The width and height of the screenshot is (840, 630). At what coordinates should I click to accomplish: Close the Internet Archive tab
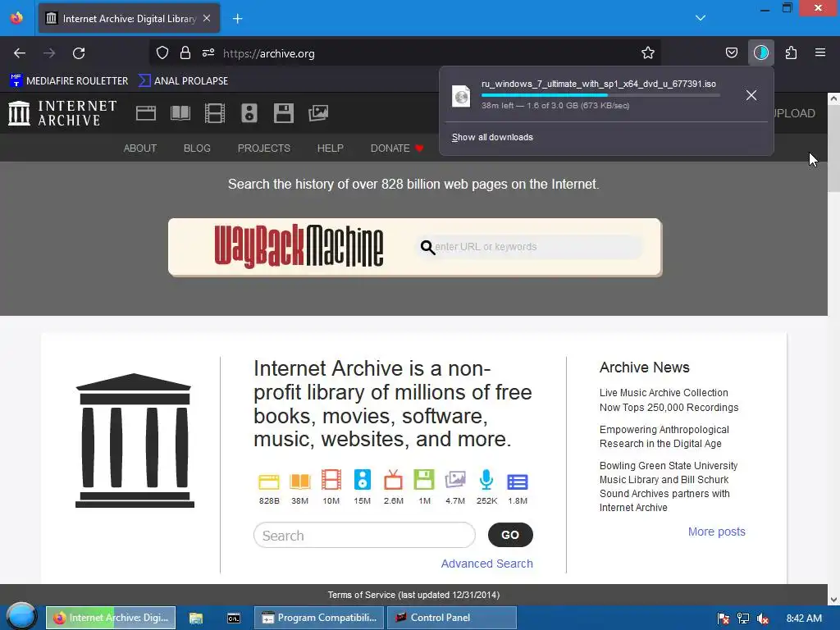[x=207, y=18]
